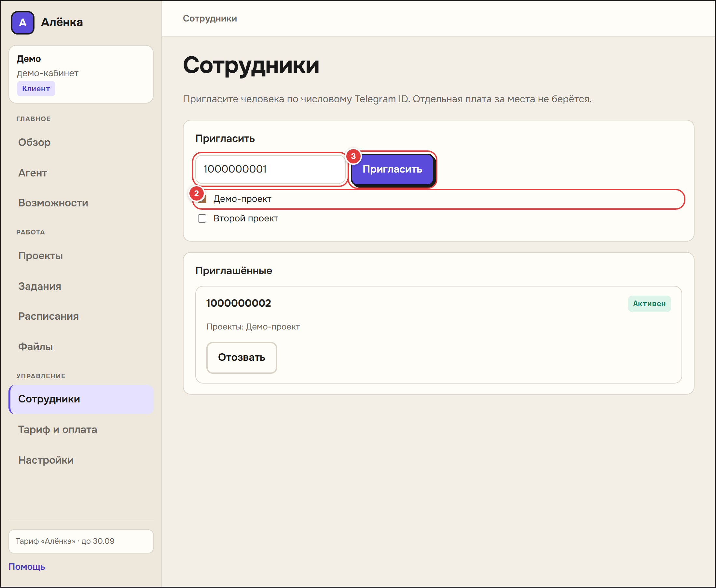Check the Второй проект checkbox
The image size is (716, 588).
tap(202, 218)
